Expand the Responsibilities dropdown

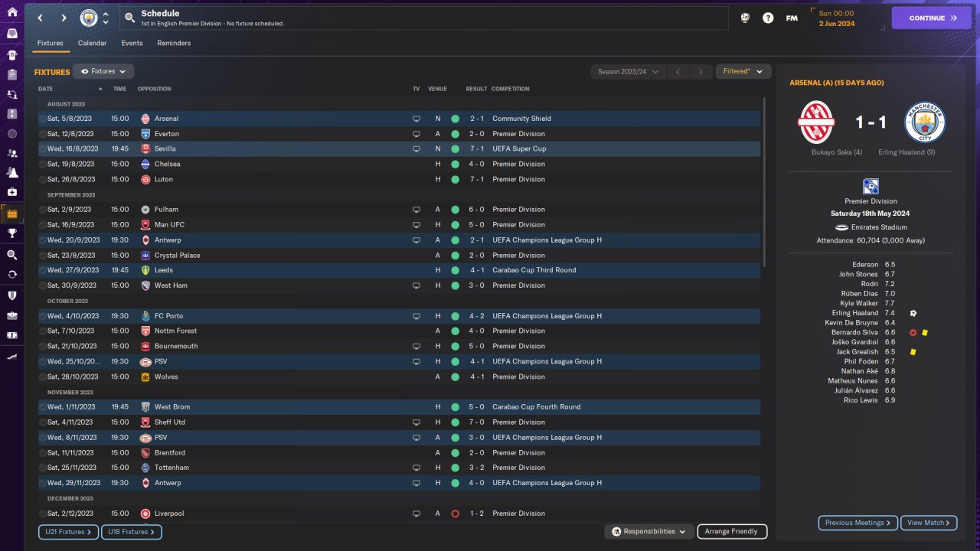point(649,531)
